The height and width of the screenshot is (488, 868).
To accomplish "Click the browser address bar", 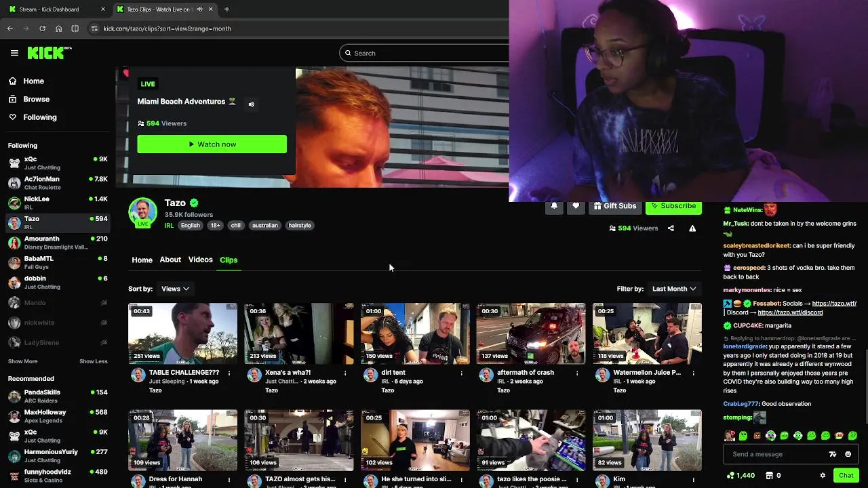I will click(298, 28).
